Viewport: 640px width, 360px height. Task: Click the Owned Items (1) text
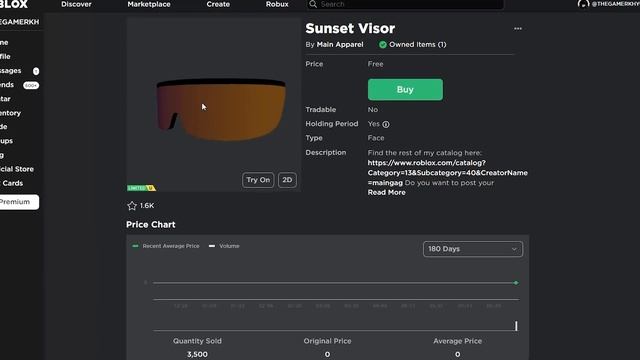pos(418,44)
